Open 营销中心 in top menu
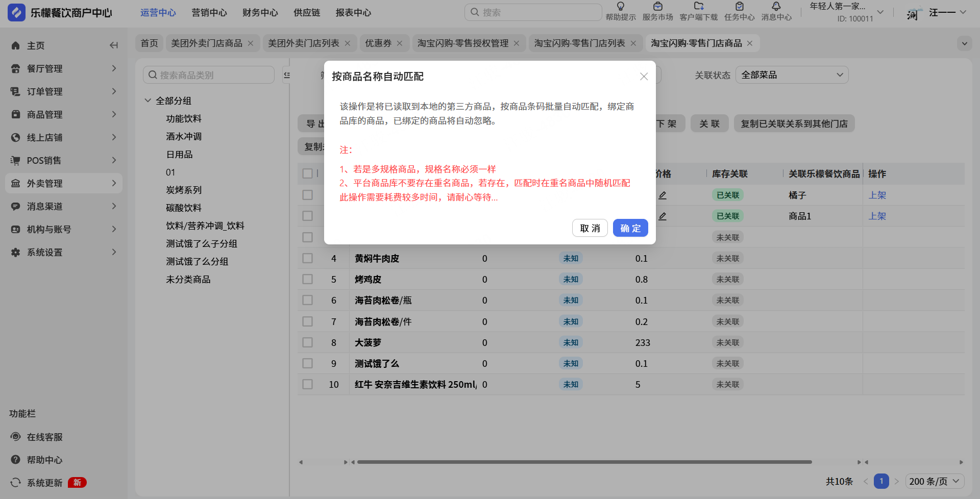Screen dimensions: 980x499 pyautogui.click(x=209, y=13)
